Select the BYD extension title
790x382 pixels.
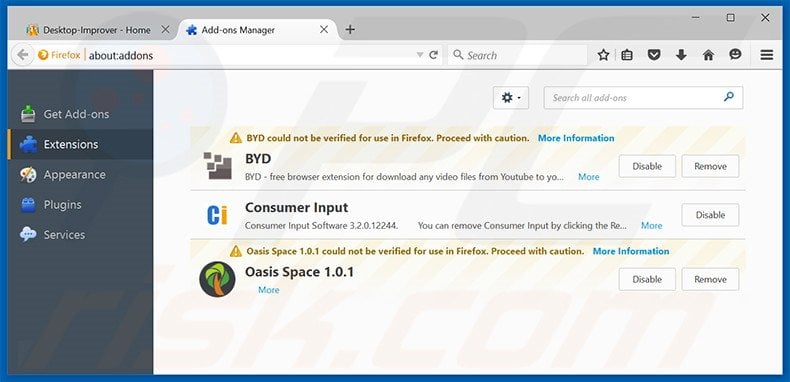click(x=258, y=159)
